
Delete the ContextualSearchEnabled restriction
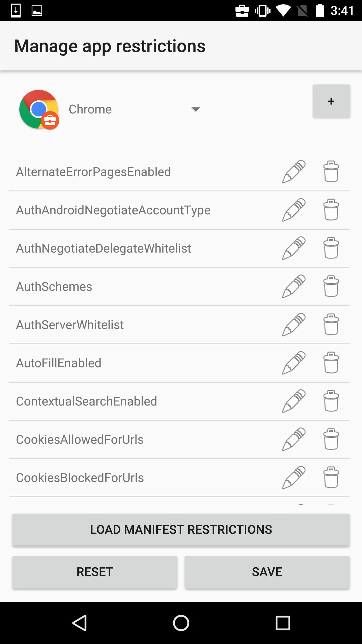tap(331, 401)
